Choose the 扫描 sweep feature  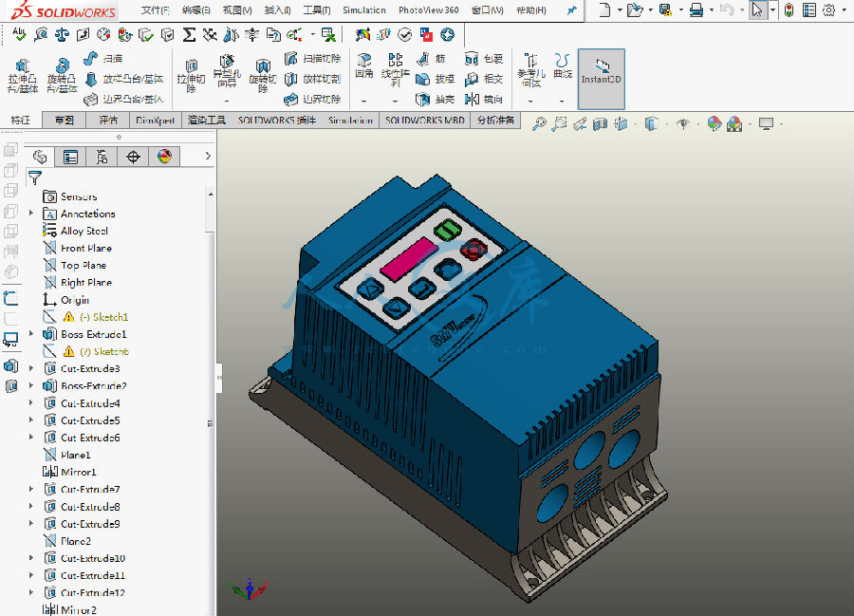coord(103,58)
